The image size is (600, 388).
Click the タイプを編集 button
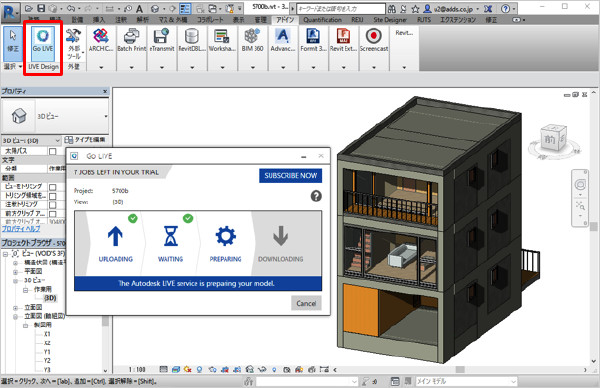(x=85, y=140)
